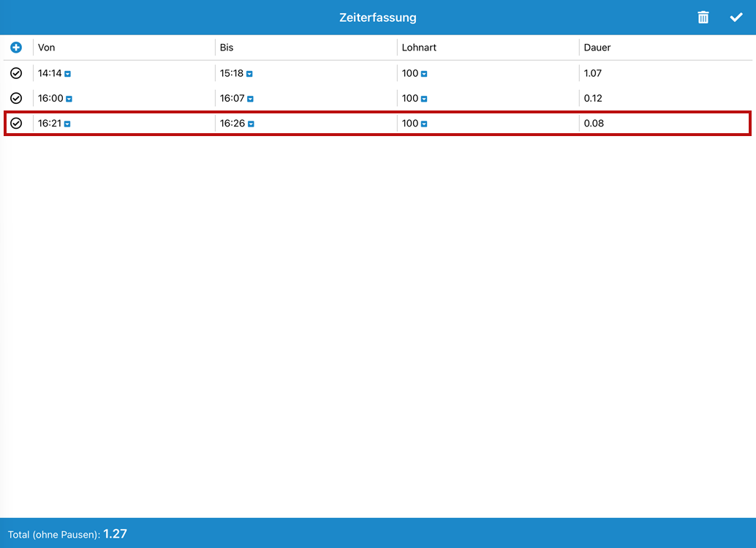The image size is (756, 548).
Task: Click the Lohnart value 100 in 14:14 row
Action: click(410, 73)
